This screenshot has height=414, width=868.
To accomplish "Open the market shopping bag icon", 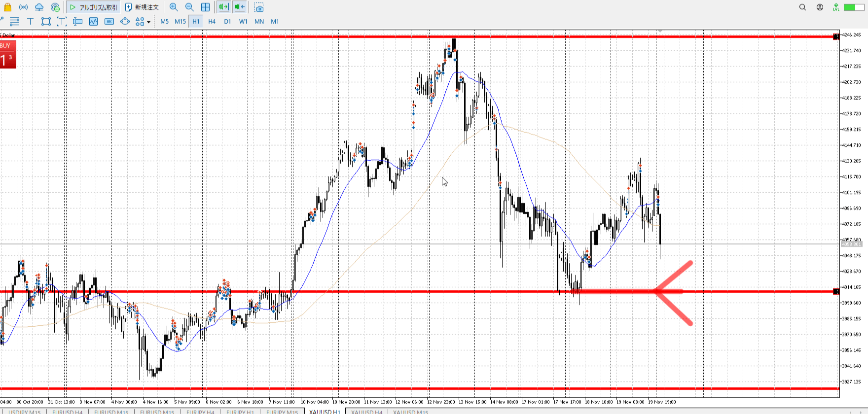I will [7, 7].
